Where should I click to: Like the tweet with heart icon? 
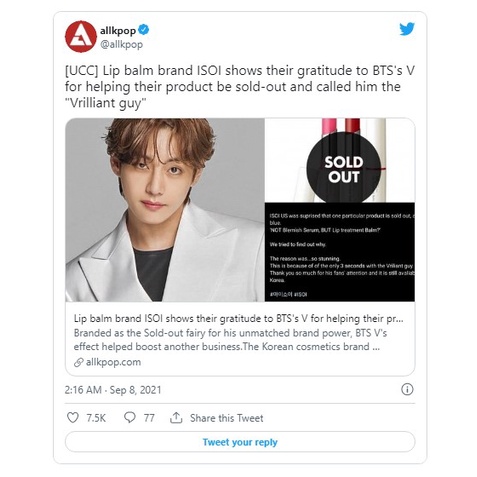coord(73,417)
